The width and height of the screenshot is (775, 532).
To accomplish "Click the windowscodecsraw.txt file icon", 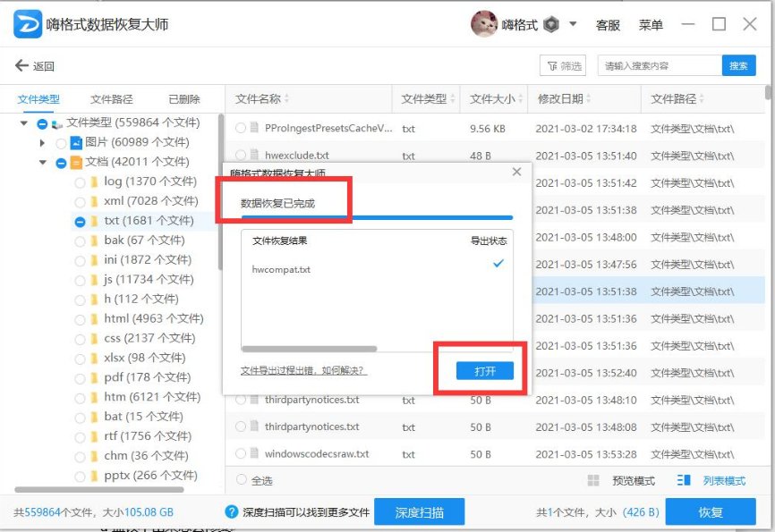I will coord(254,453).
